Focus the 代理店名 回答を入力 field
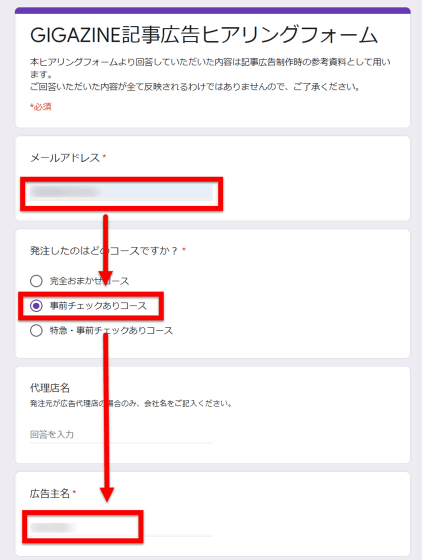The image size is (422, 560). pos(121,435)
